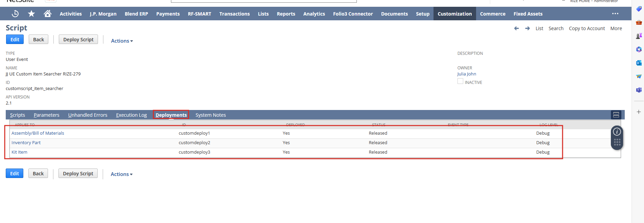Open the floating info help icon
Viewport: 644px width, 223px height.
pos(617,132)
